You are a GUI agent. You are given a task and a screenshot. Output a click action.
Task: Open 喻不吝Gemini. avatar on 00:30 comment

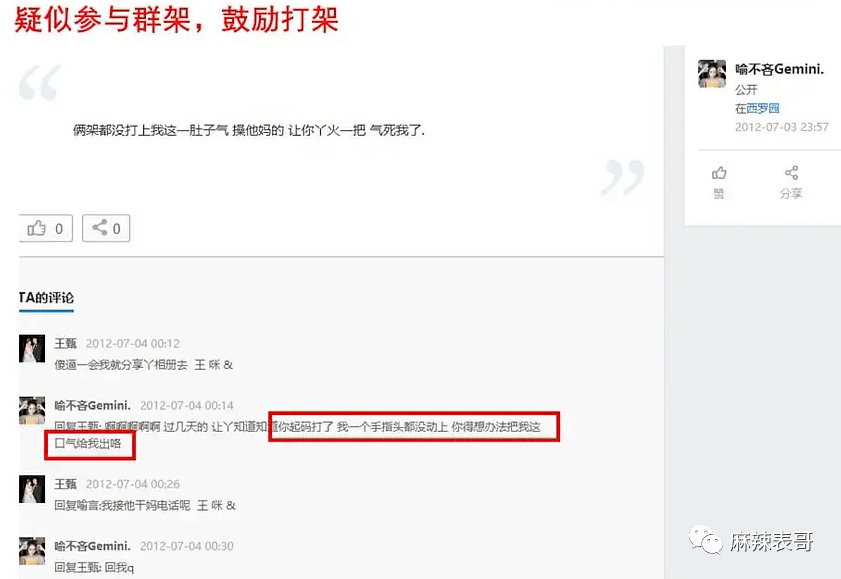pos(32,551)
